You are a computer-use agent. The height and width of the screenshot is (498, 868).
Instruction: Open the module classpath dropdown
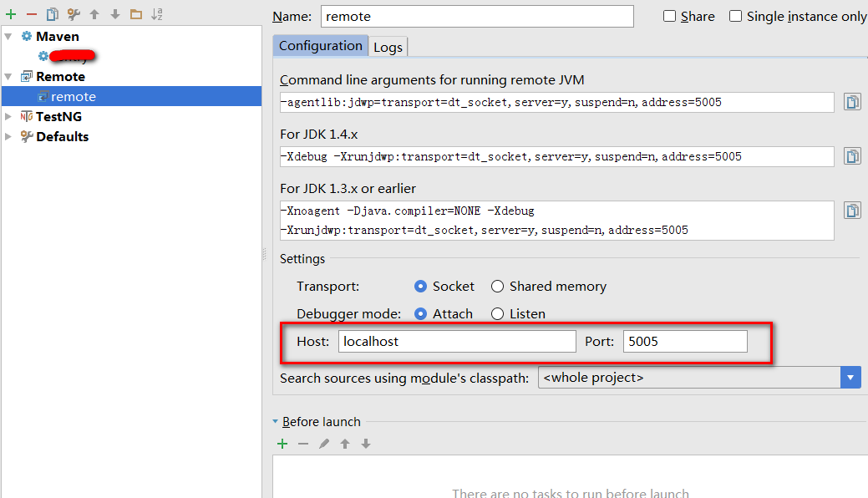(x=850, y=378)
